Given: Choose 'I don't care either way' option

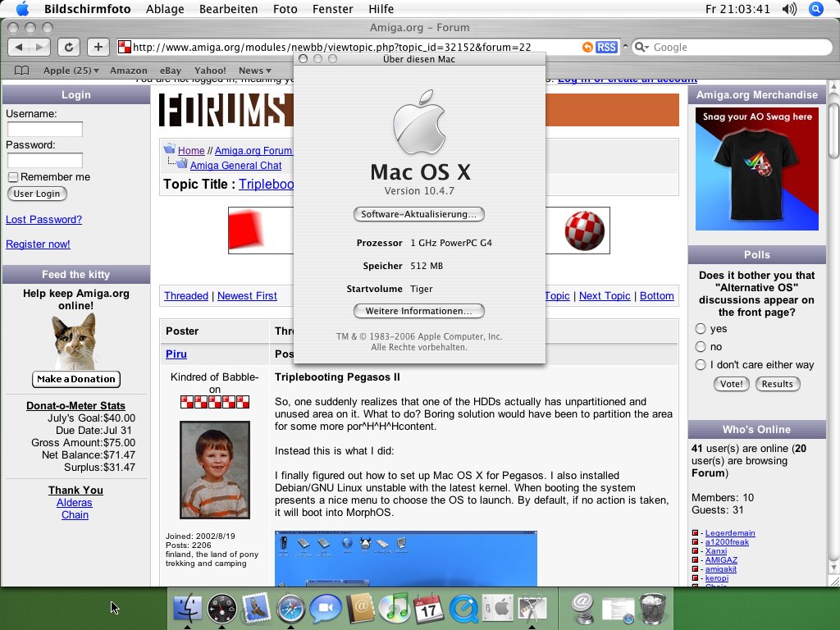Looking at the screenshot, I should 701,365.
